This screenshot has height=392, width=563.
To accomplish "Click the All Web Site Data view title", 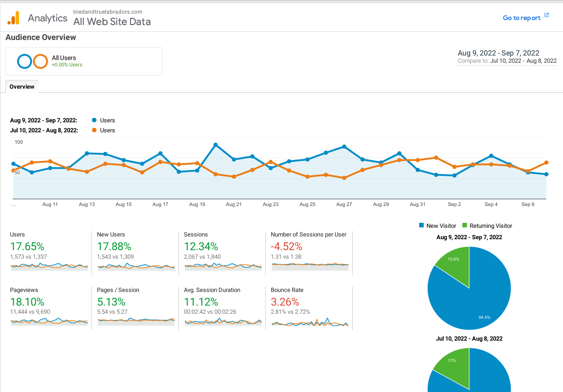I will (112, 21).
